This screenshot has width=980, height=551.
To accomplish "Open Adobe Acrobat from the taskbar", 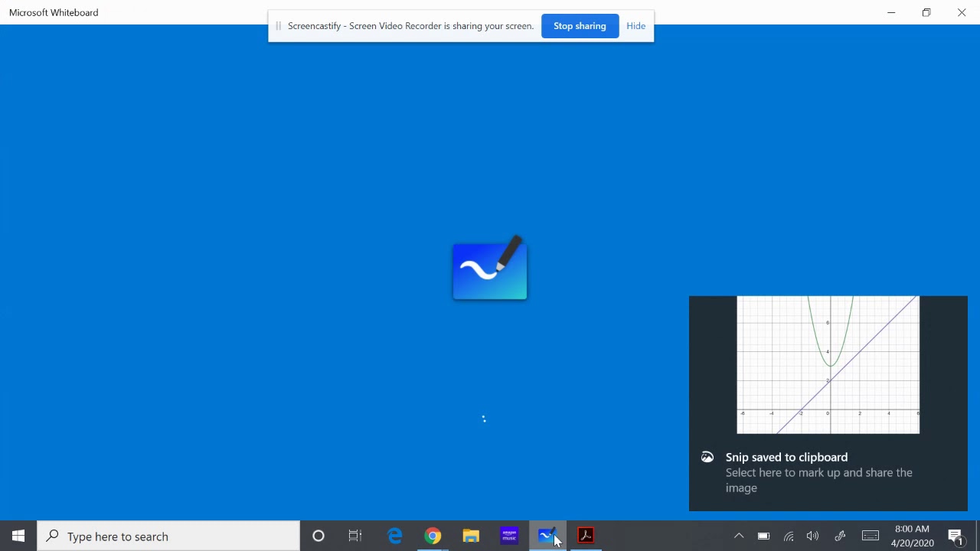I will (x=586, y=536).
